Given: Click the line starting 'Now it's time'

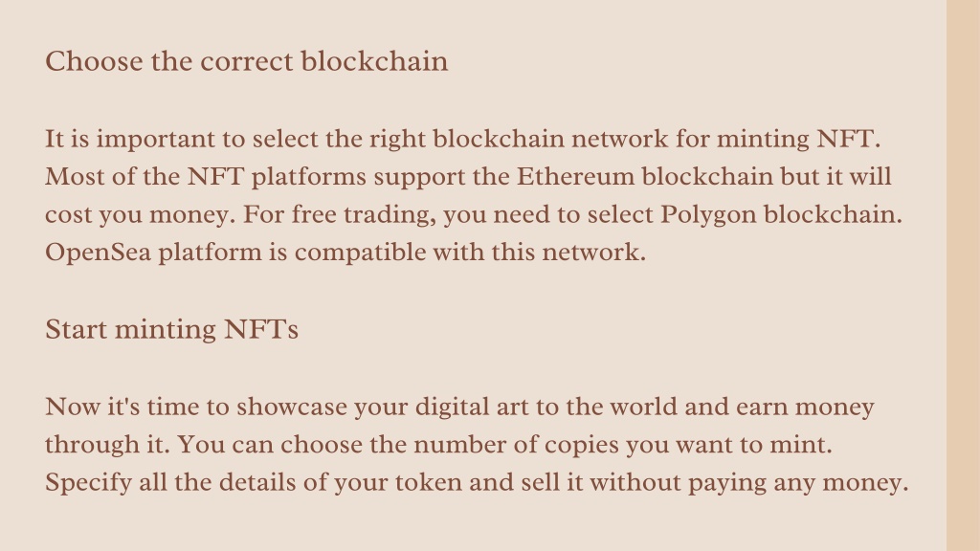Looking at the screenshot, I should click(459, 407).
